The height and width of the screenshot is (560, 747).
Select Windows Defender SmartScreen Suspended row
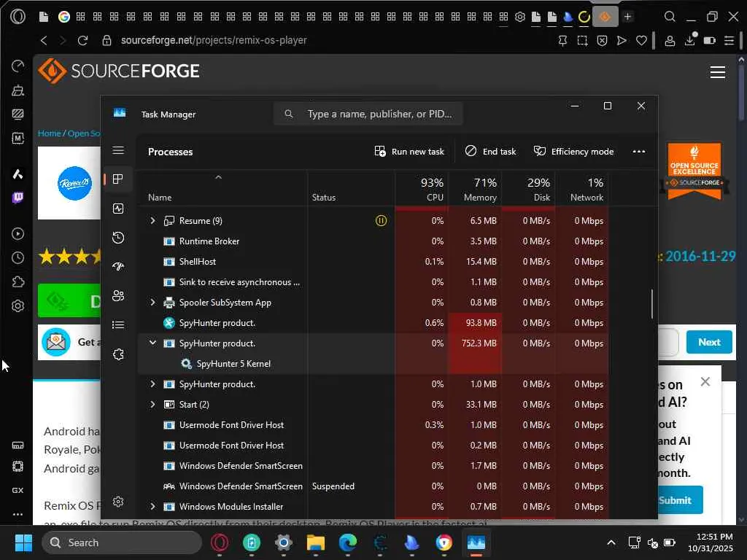tap(373, 486)
